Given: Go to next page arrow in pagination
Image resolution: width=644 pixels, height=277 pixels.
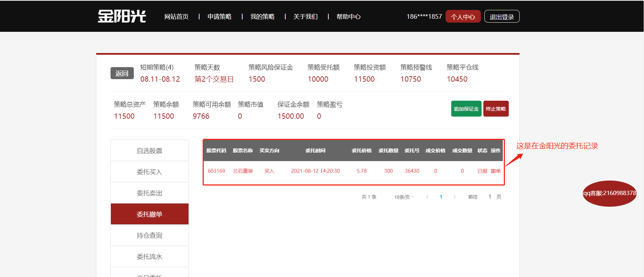Looking at the screenshot, I should pos(454,197).
